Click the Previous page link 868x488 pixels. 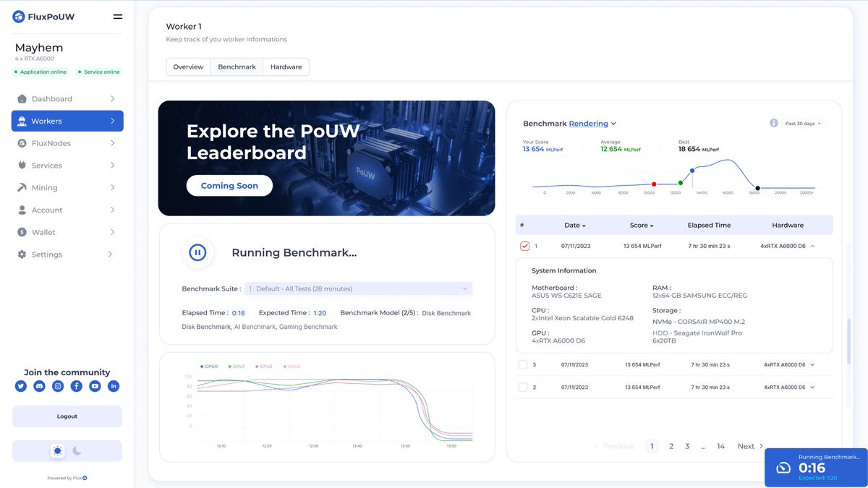pyautogui.click(x=613, y=446)
